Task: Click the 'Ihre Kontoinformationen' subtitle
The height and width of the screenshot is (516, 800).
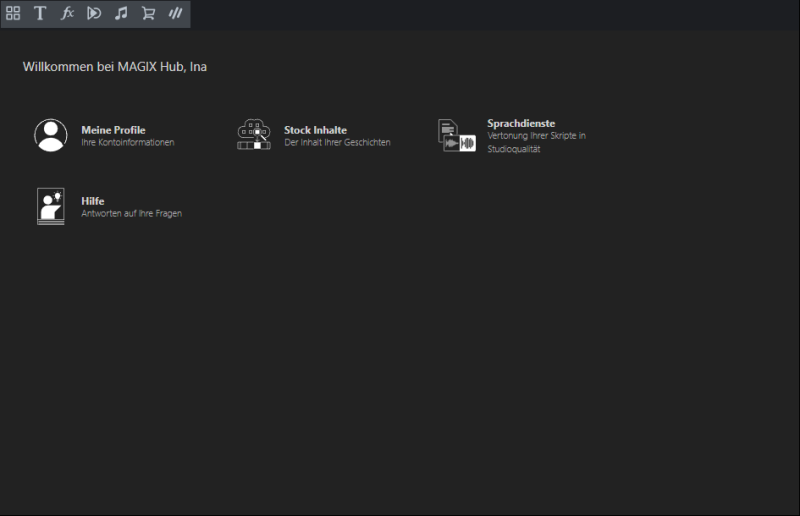Action: [128, 143]
